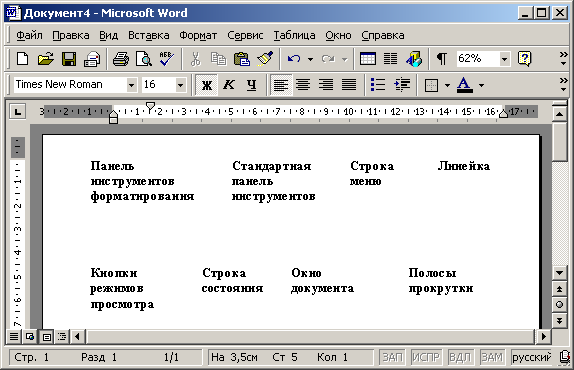This screenshot has height=370, width=574.
Task: Click the horizontal scrollbar right arrow
Action: 544,336
